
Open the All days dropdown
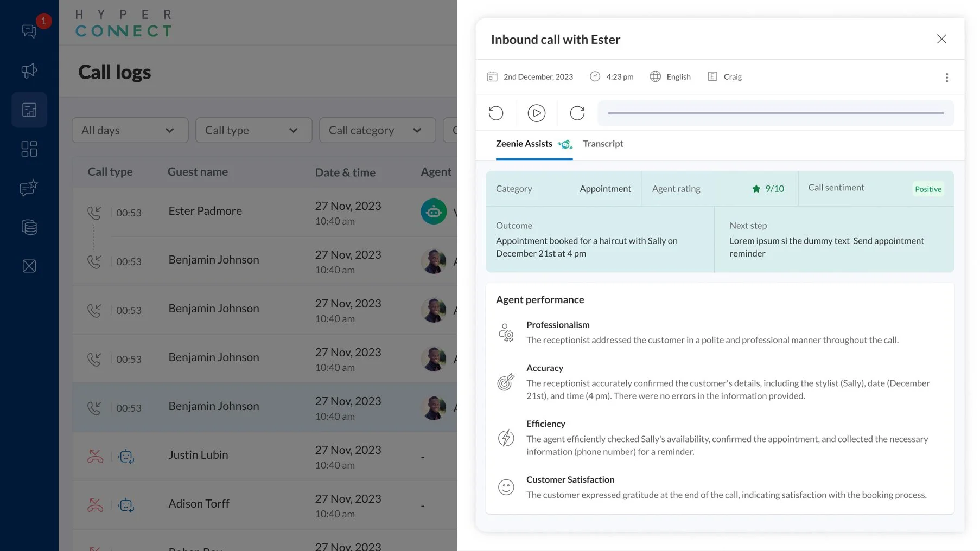click(130, 130)
